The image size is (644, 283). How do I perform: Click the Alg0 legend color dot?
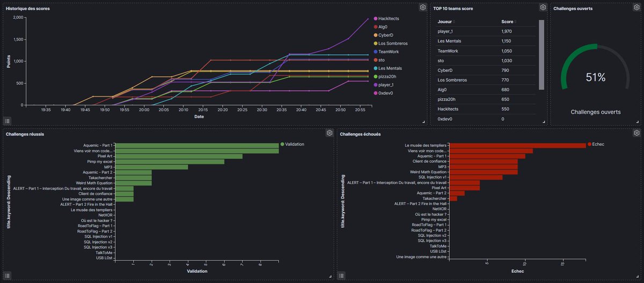(x=375, y=27)
